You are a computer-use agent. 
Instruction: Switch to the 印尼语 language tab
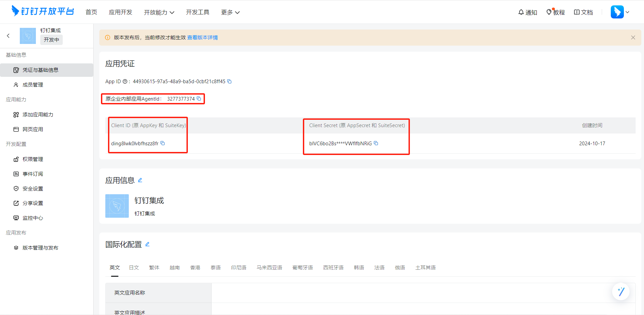[239, 268]
